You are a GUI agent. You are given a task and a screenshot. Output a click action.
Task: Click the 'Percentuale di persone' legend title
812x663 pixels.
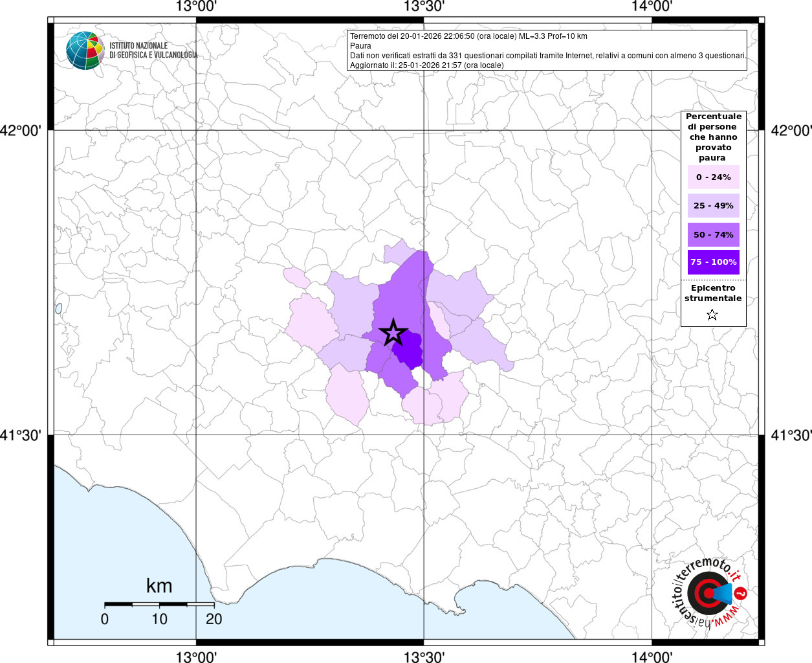tap(714, 137)
